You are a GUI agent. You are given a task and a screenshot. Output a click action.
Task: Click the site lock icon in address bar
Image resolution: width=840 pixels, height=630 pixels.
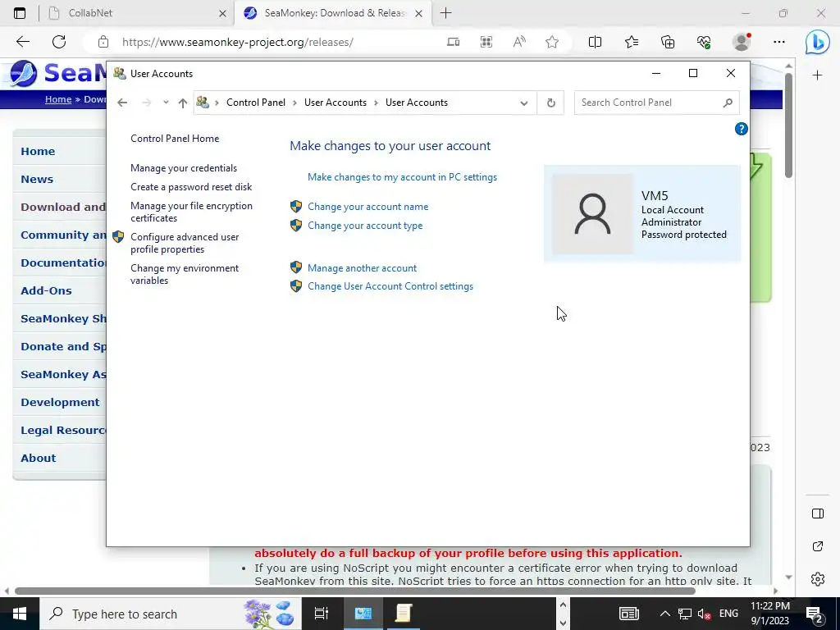coord(103,42)
